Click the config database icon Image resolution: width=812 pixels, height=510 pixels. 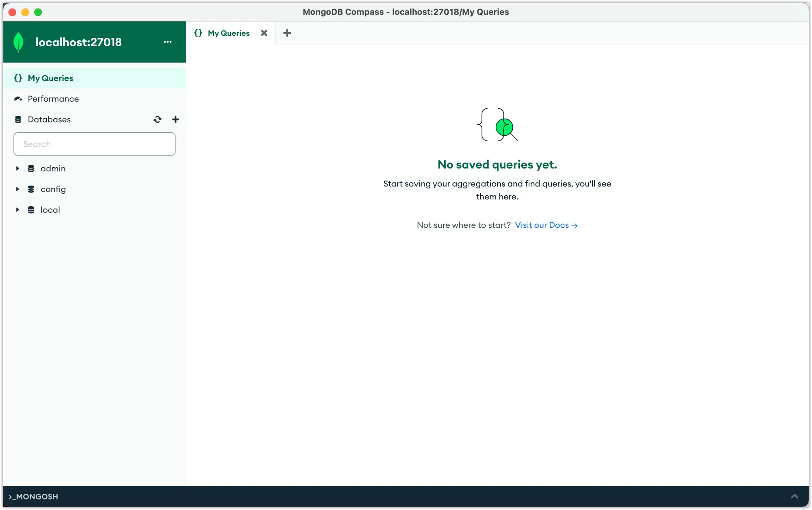[31, 189]
